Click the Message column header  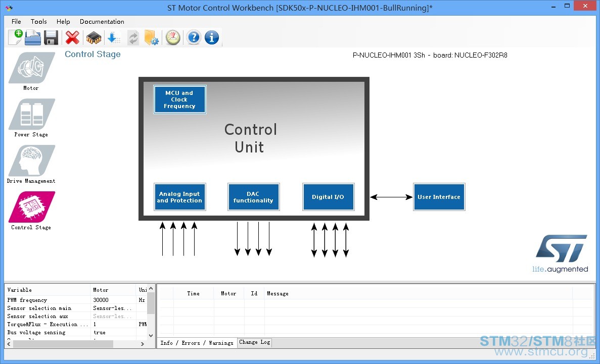(418, 294)
